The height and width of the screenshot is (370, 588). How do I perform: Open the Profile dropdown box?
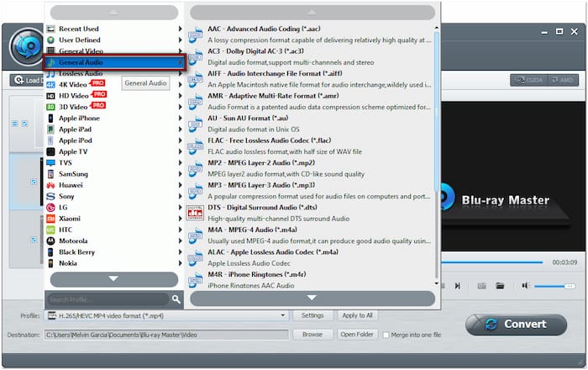166,315
